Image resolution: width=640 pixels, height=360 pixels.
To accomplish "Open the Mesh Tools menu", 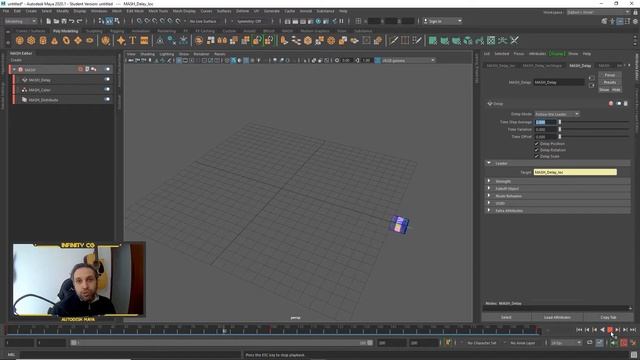I will pyautogui.click(x=158, y=11).
